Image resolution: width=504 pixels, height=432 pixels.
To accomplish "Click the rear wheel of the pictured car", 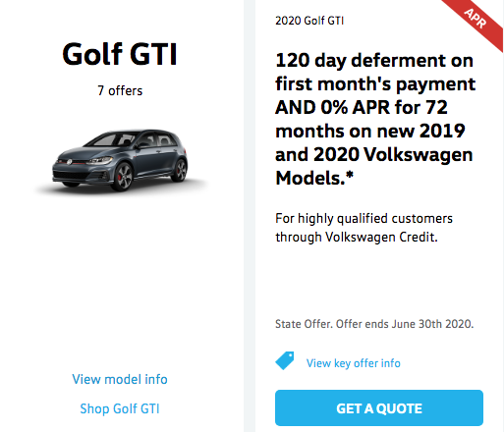I will click(179, 170).
